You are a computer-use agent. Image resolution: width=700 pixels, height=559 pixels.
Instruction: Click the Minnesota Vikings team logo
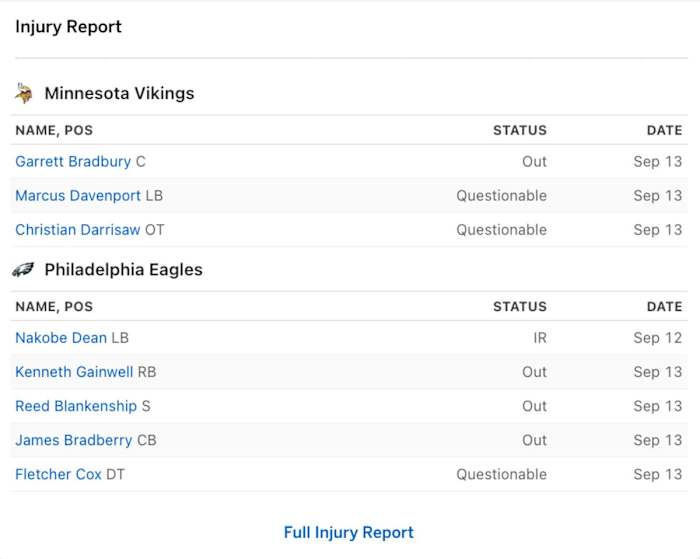(23, 93)
